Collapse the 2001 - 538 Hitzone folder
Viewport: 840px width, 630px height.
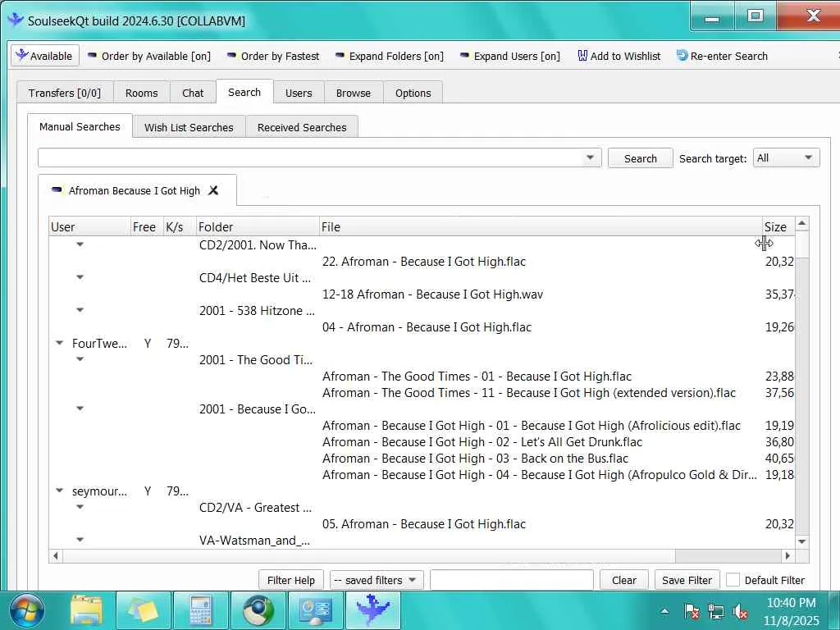(80, 310)
